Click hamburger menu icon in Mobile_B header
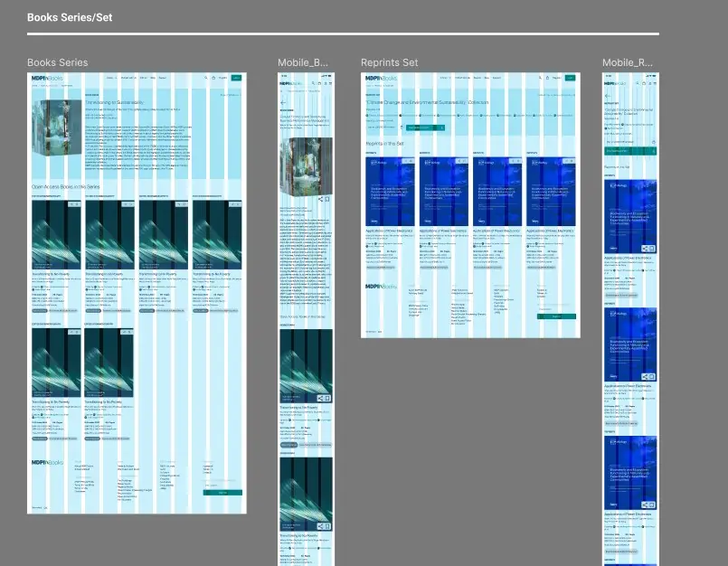Viewport: 728px width, 566px height. pos(330,83)
